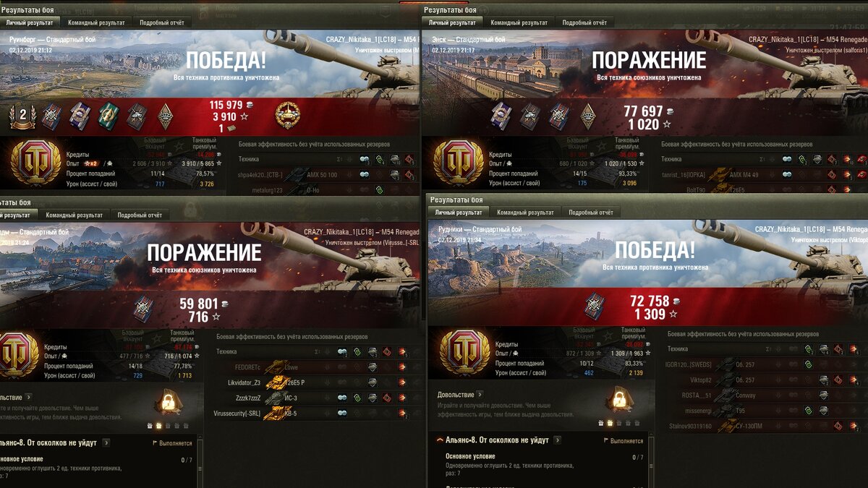Select green ribbon medal in Ruinberg victory panel

(109, 116)
